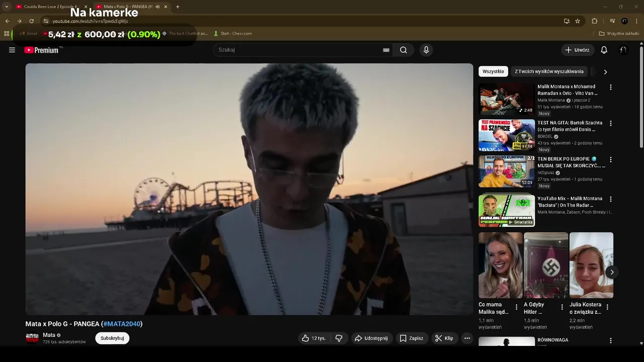644x362 pixels.
Task: Click the Subskrybuj button
Action: (112, 338)
